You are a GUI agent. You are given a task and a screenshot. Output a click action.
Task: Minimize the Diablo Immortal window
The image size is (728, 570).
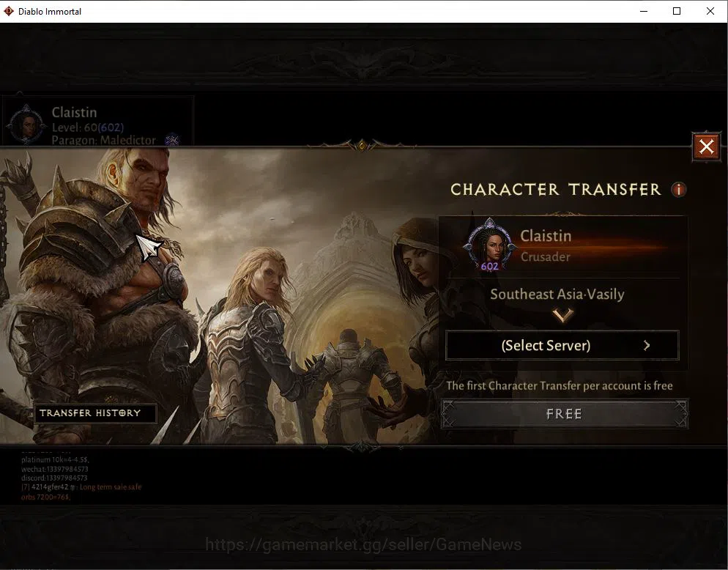click(x=644, y=11)
